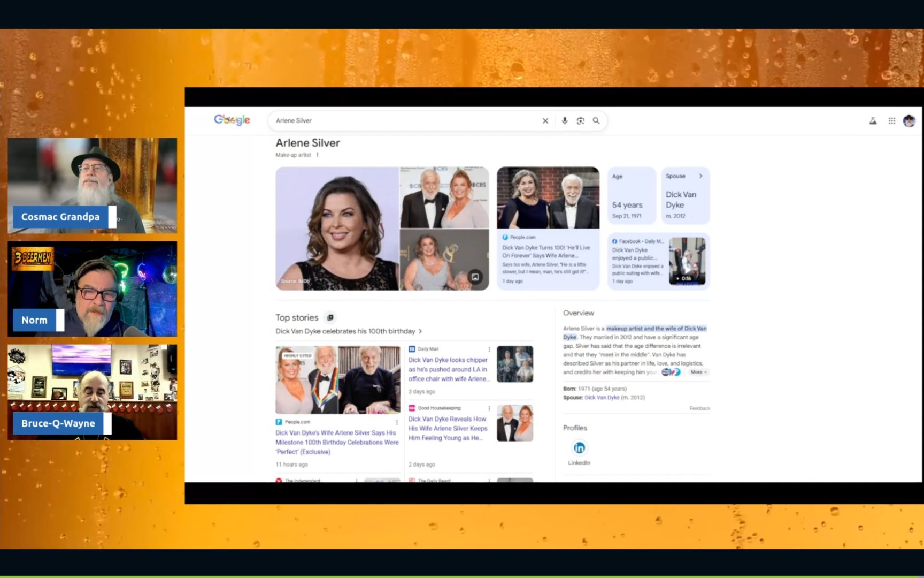Click the magnifying glass search button

point(596,121)
